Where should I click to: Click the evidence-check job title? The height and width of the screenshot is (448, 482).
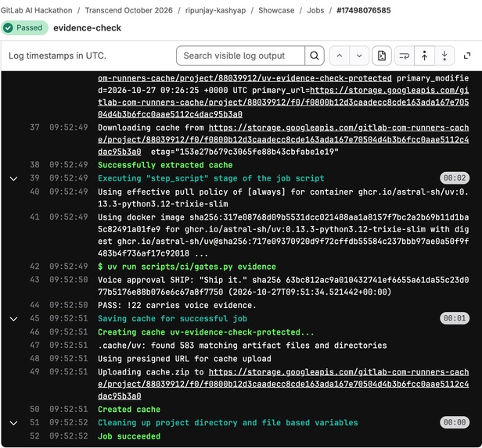click(x=88, y=28)
